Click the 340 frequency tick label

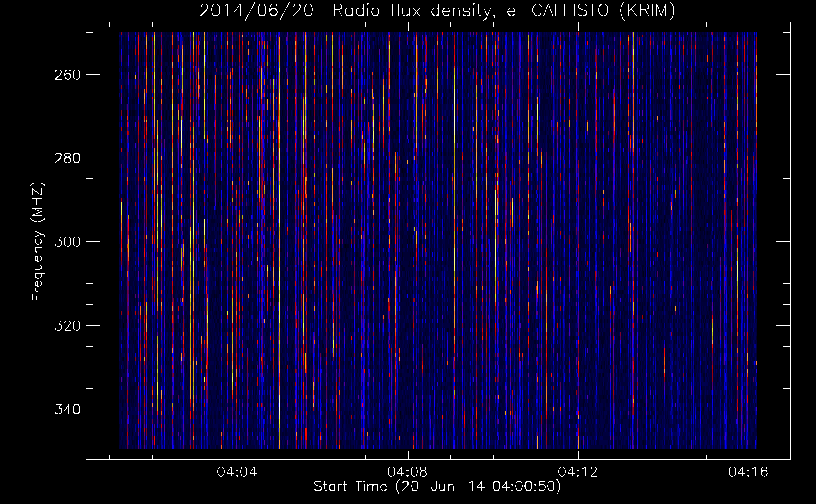67,409
